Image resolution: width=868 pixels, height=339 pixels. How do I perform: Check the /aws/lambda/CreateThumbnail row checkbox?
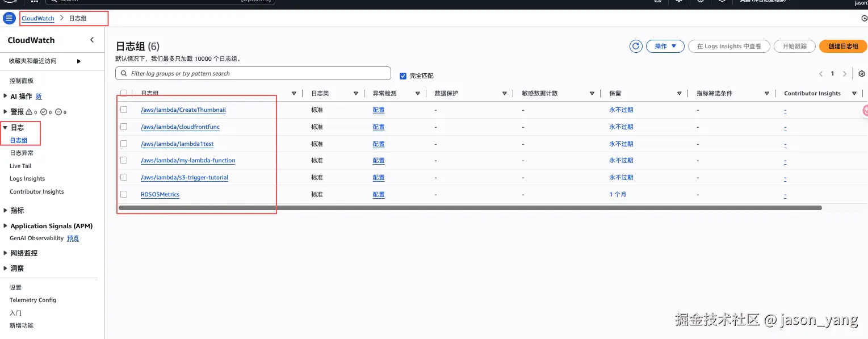(x=124, y=110)
